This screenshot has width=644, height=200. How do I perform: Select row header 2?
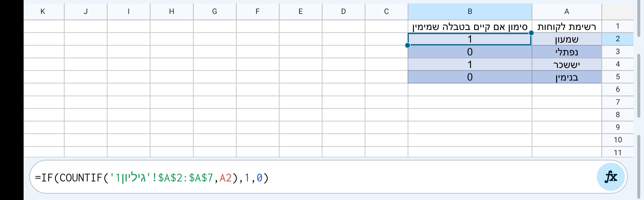tap(618, 39)
